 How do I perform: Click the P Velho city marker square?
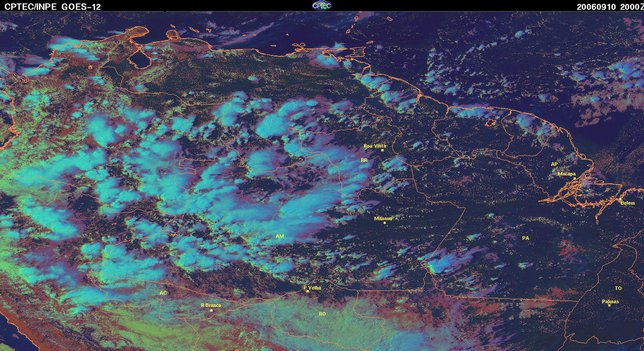tap(307, 291)
